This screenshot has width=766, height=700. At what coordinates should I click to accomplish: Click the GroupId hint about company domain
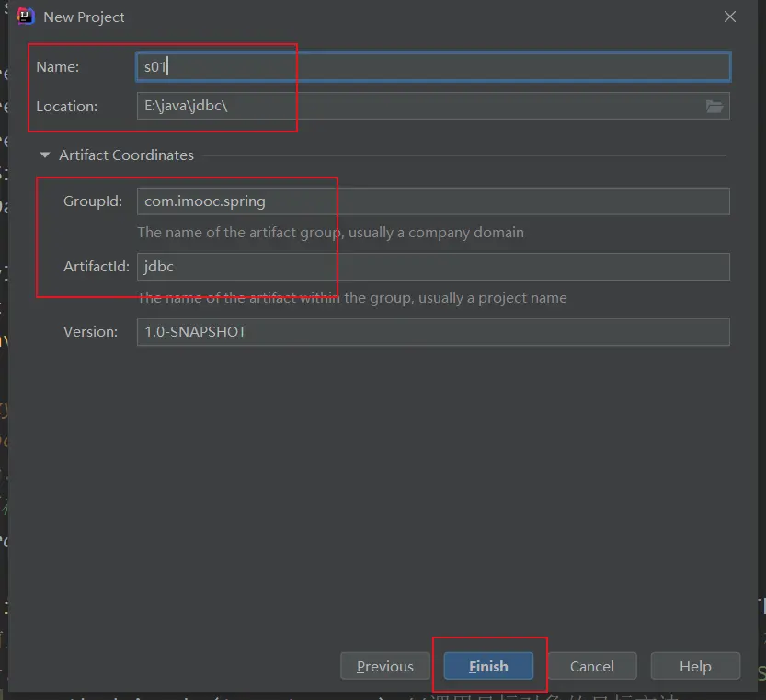(x=331, y=233)
